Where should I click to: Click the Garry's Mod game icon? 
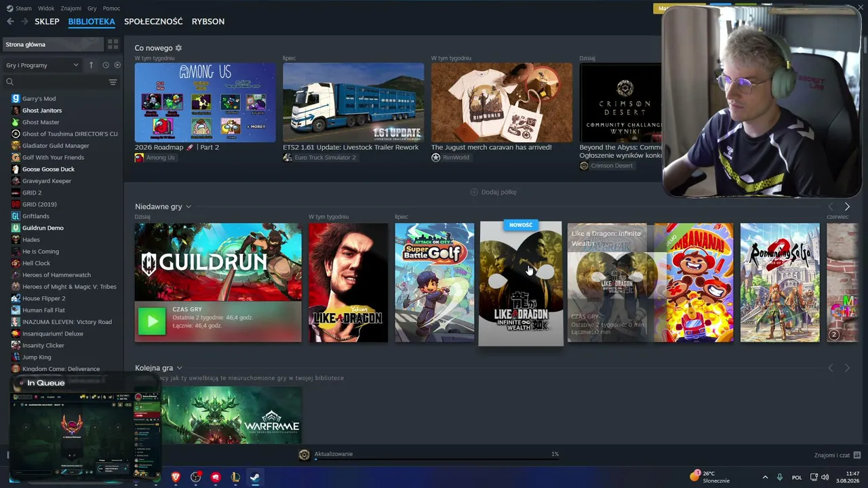coord(16,99)
